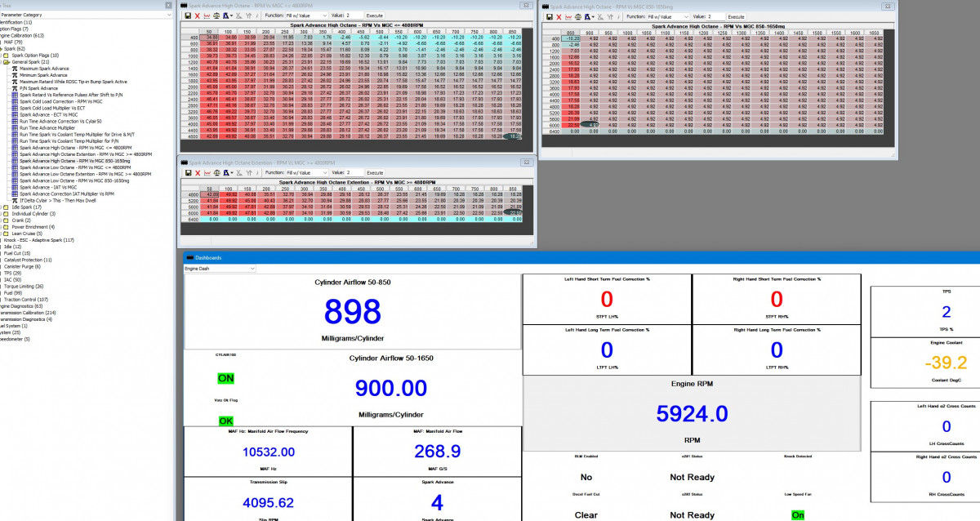This screenshot has height=521, width=980.
Task: Click Execute in the Extention >= 4800RPM window
Action: click(375, 172)
